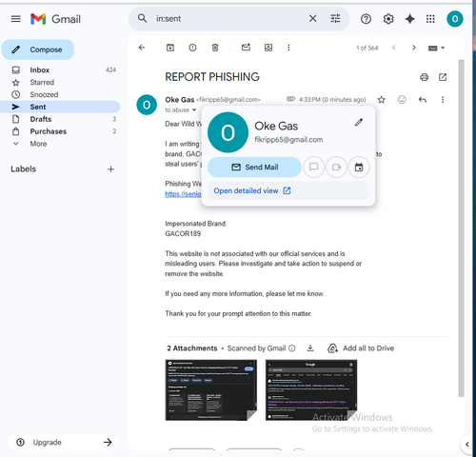The width and height of the screenshot is (476, 457).
Task: Open the Inbox folder
Action: 60,70
